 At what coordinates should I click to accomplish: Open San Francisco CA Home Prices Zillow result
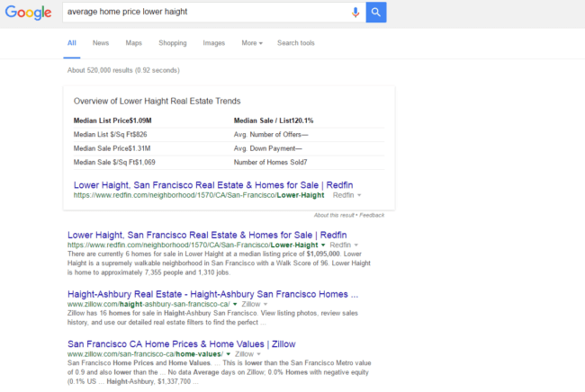[x=181, y=344]
